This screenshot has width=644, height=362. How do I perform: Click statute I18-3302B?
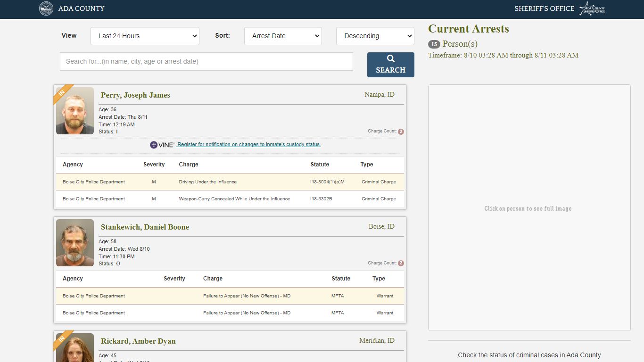click(321, 199)
